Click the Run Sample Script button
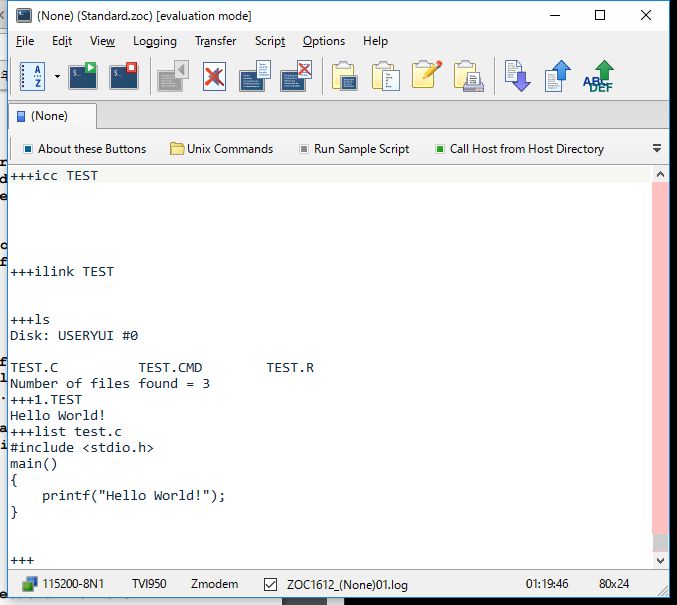The image size is (677, 605). click(x=354, y=149)
